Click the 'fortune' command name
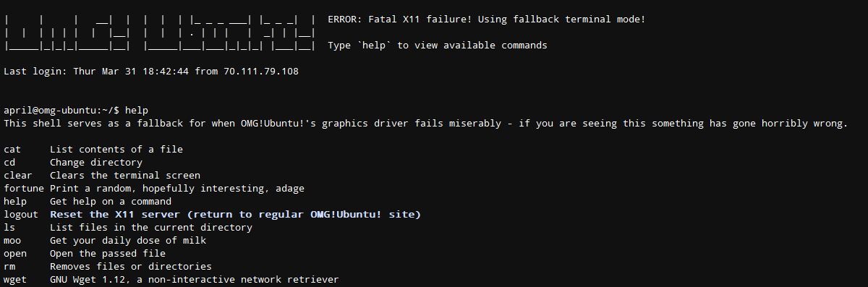This screenshot has width=868, height=287. (24, 189)
